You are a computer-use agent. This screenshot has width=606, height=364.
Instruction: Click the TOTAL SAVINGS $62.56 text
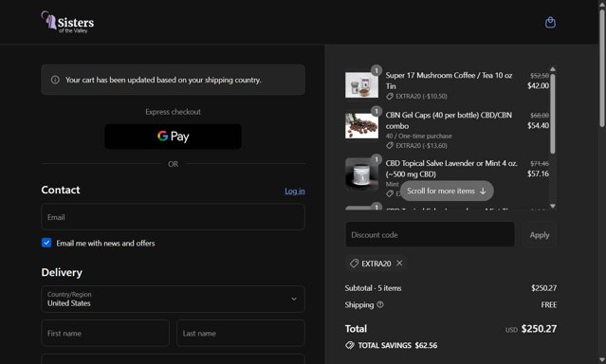coord(397,345)
